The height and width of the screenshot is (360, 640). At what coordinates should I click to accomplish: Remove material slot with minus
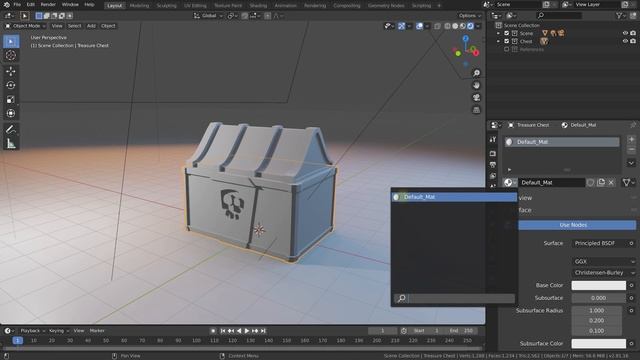[x=631, y=149]
